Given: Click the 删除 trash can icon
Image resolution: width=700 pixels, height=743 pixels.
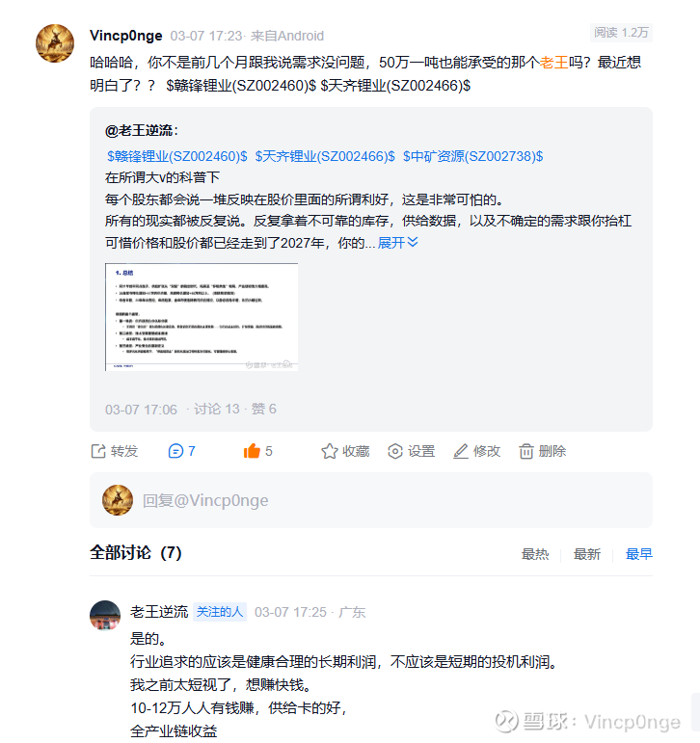Looking at the screenshot, I should [x=525, y=451].
